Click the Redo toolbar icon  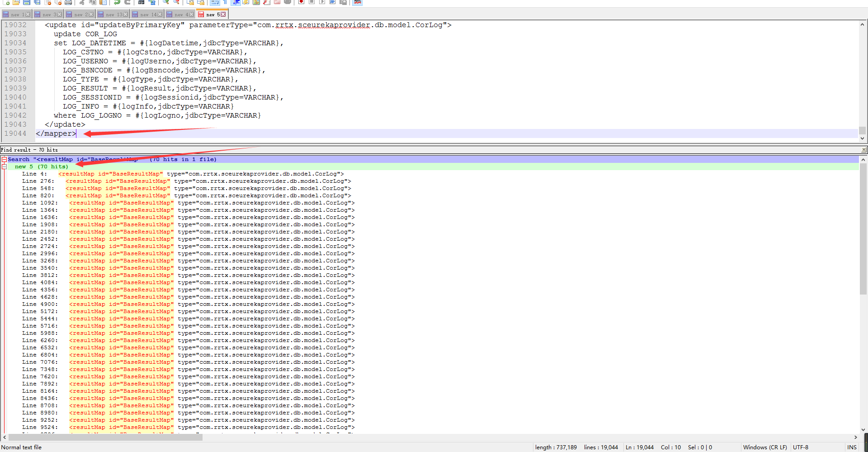(127, 2)
